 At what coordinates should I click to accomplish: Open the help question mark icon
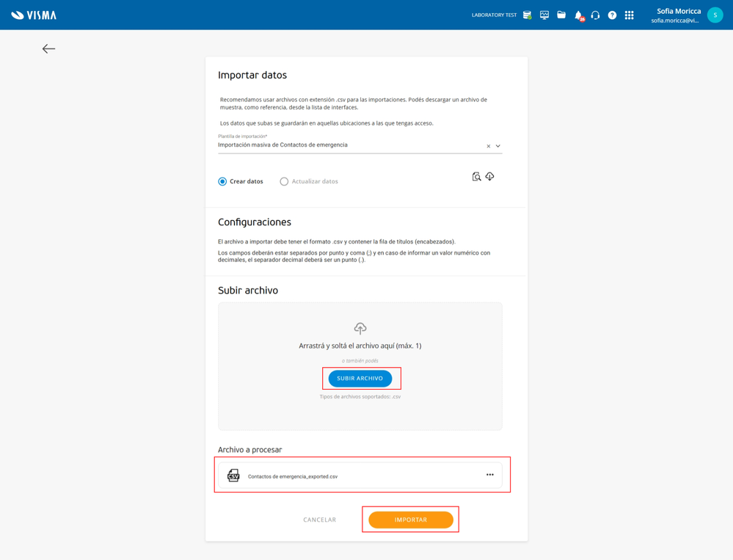612,15
